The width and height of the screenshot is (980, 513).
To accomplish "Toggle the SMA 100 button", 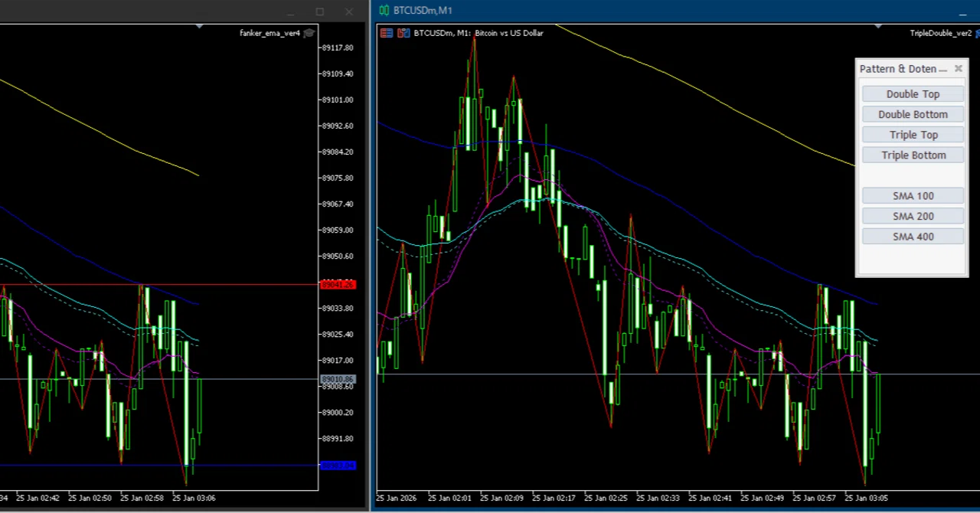I will click(x=913, y=196).
